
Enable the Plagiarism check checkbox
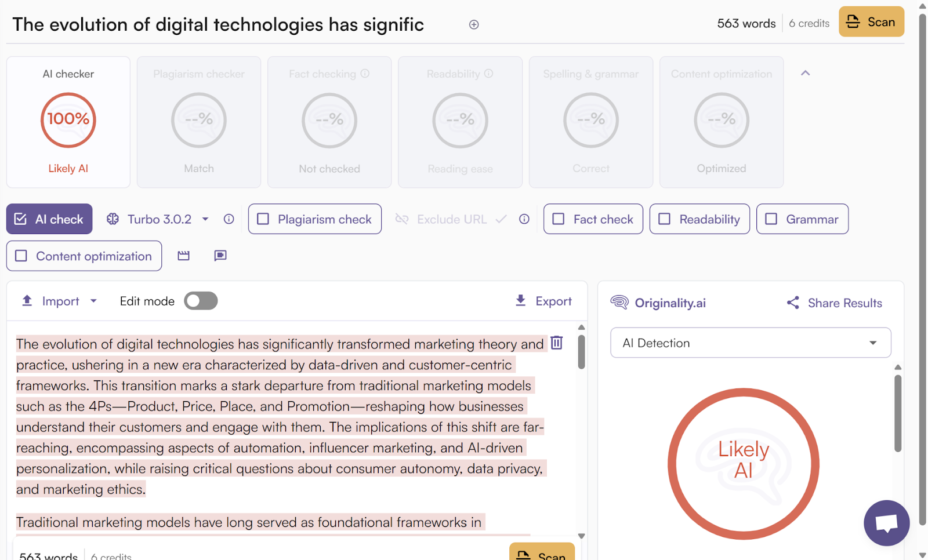tap(263, 219)
